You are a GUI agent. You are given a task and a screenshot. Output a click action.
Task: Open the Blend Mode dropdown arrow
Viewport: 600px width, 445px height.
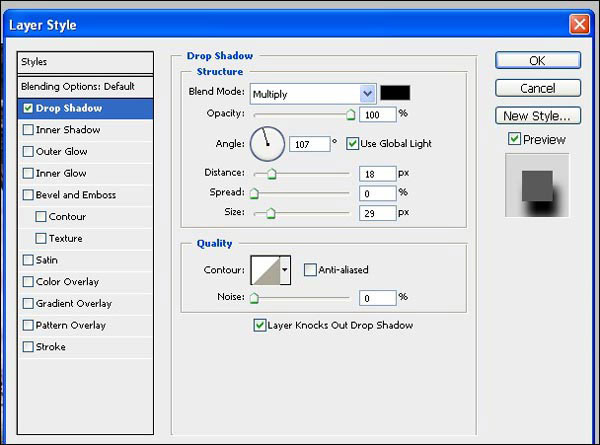coord(368,93)
